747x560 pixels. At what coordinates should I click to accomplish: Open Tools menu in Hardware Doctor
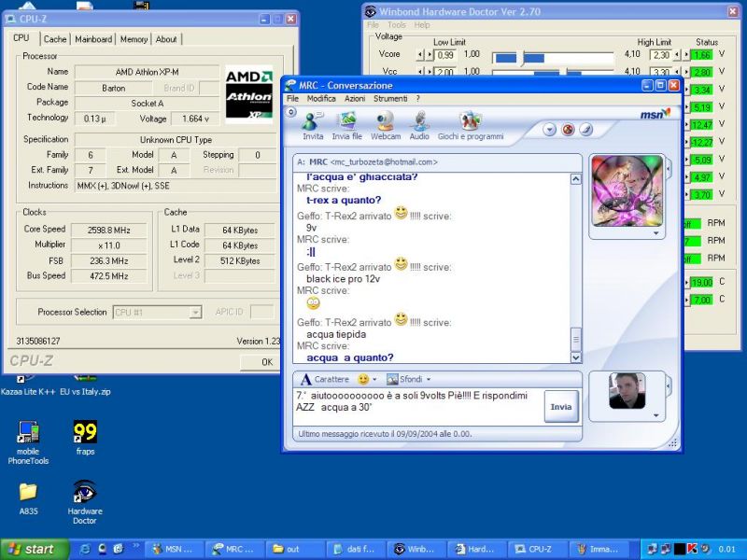pyautogui.click(x=396, y=25)
